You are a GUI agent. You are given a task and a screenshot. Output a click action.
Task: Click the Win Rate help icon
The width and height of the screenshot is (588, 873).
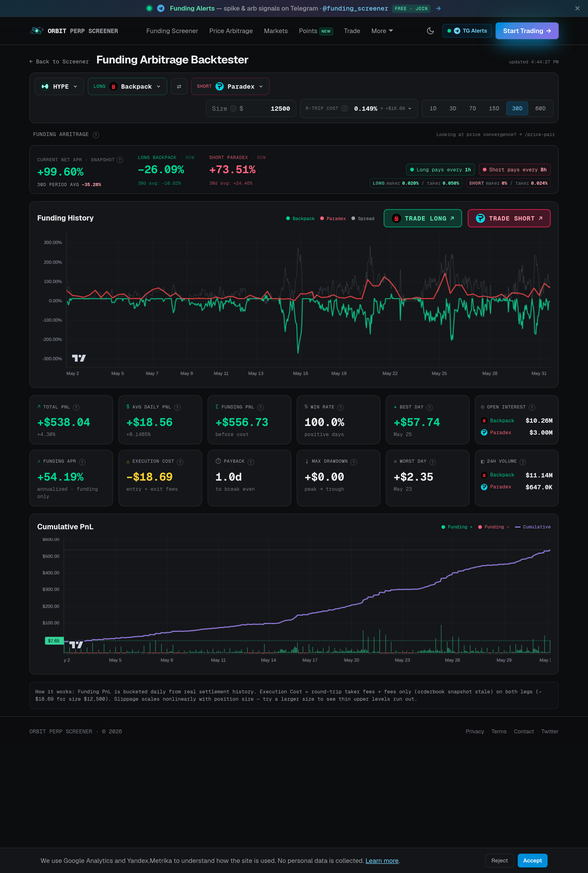pos(340,407)
